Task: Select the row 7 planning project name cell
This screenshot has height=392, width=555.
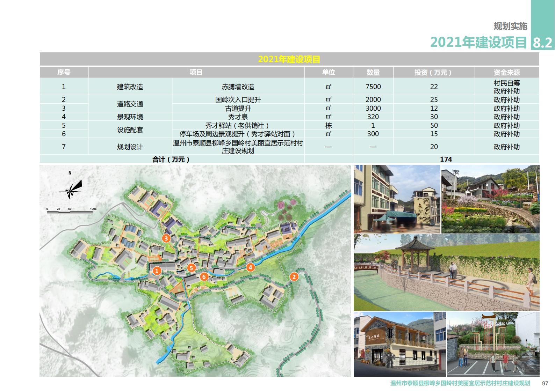Action: (x=238, y=147)
